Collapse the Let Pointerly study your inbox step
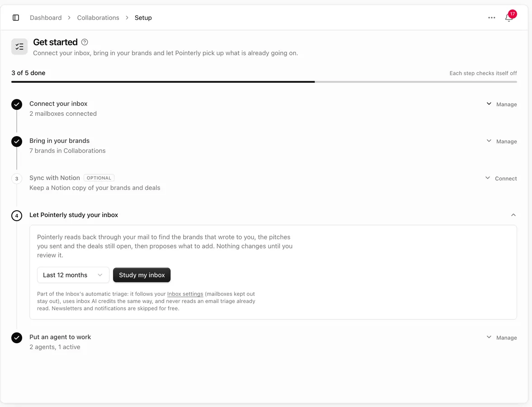 coord(513,215)
